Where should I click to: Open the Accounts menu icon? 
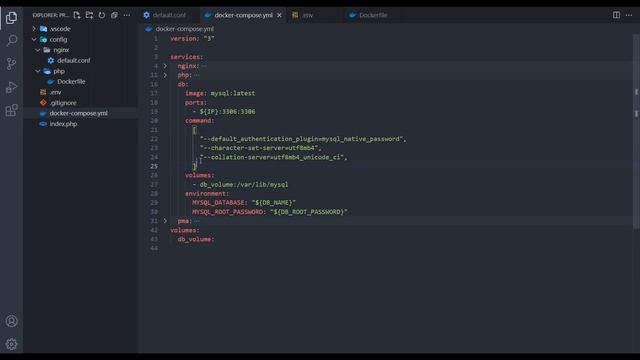(x=11, y=321)
